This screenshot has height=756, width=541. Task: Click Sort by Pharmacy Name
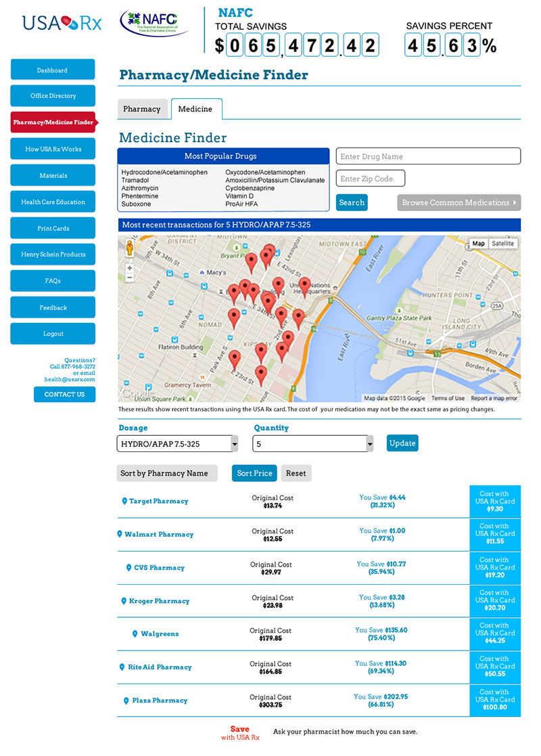pyautogui.click(x=166, y=473)
